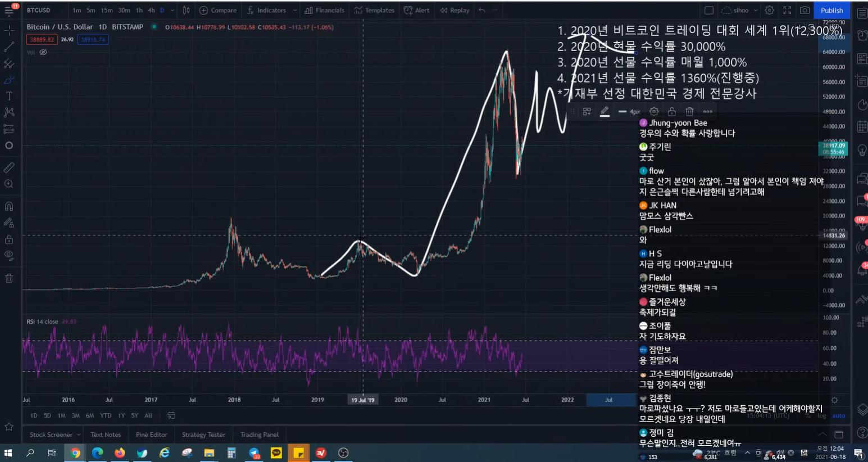Image resolution: width=868 pixels, height=462 pixels.
Task: Open more options on floating toolbar
Action: click(707, 111)
